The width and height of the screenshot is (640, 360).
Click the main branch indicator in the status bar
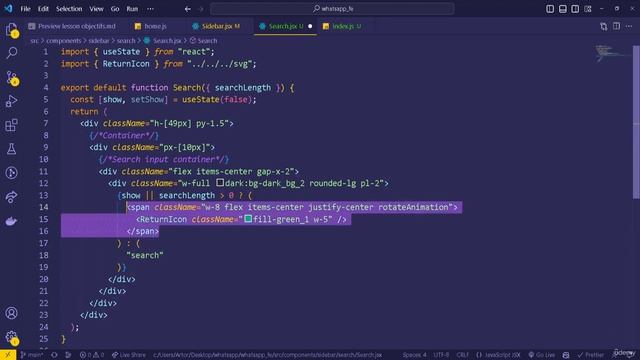tap(31, 355)
